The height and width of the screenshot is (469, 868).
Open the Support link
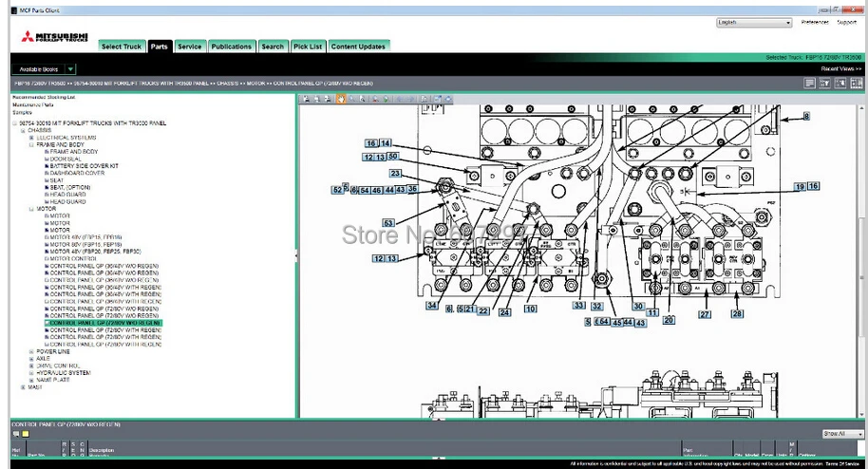point(847,23)
